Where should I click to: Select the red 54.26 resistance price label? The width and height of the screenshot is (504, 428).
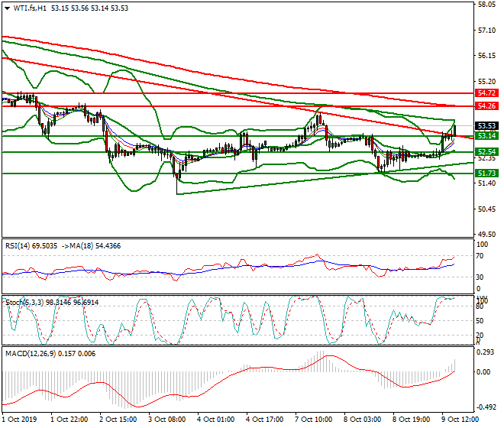[x=486, y=106]
